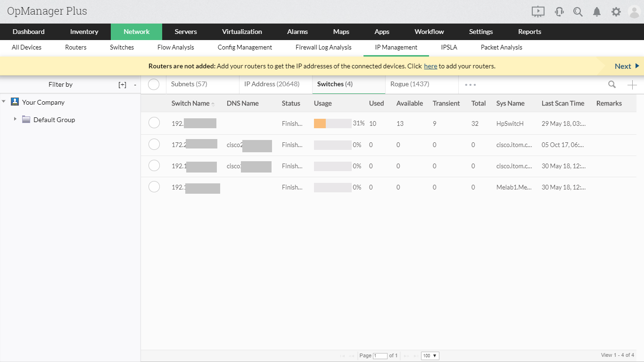Select the Default Group tree label

54,120
